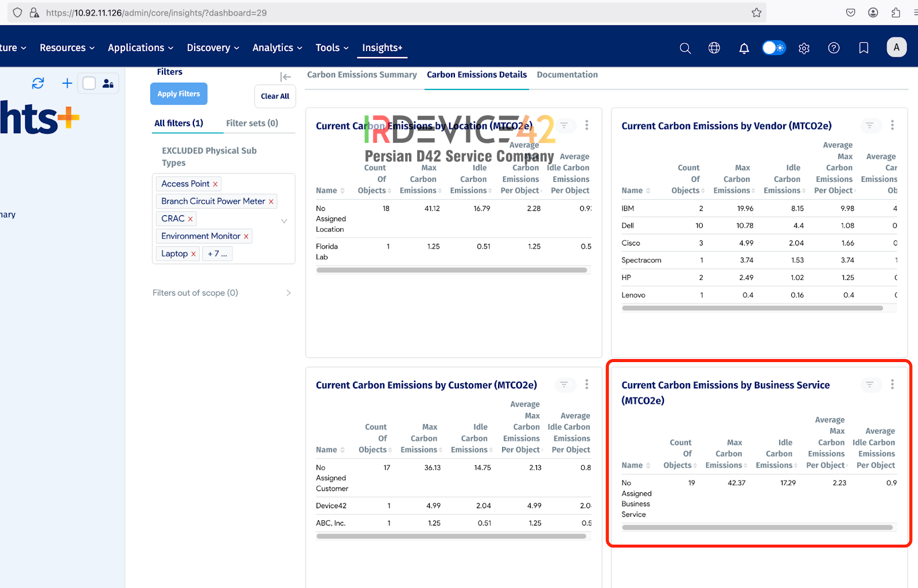Click the globe language icon
The height and width of the screenshot is (588, 918).
(x=714, y=48)
